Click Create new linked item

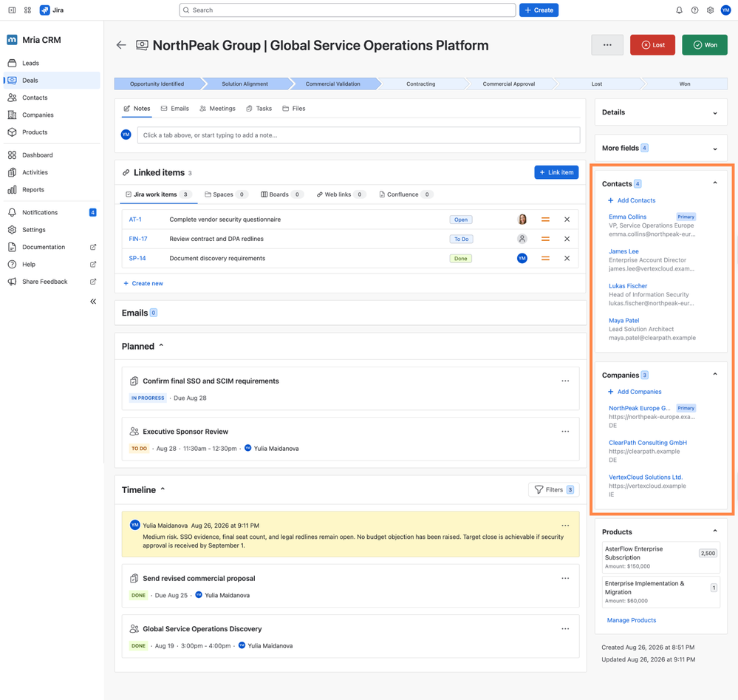tap(143, 284)
